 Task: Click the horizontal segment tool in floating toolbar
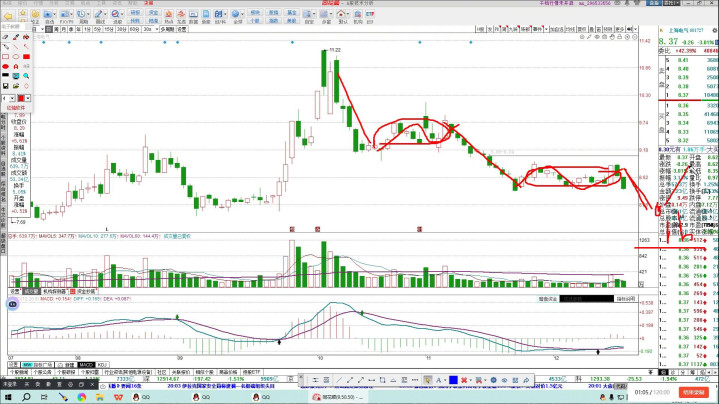pos(371,380)
